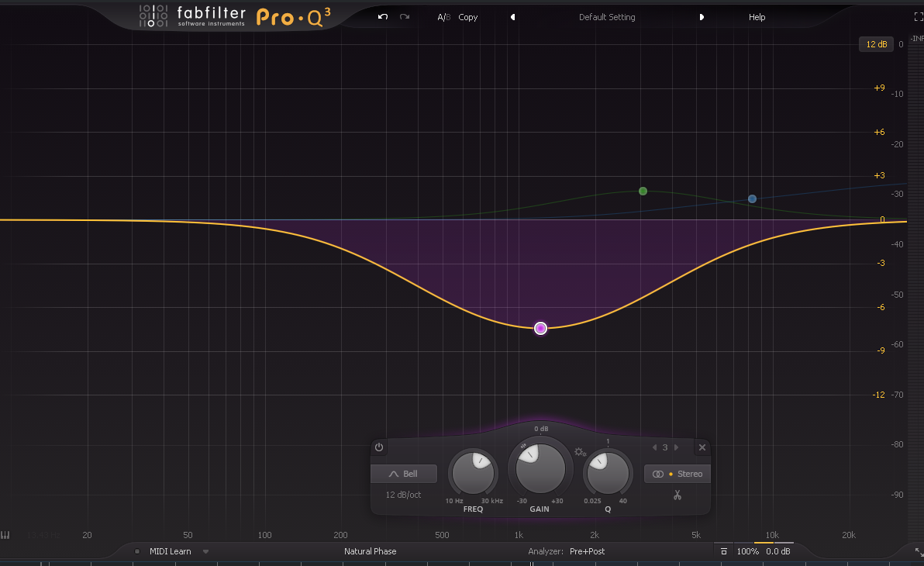This screenshot has height=566, width=924.
Task: Open output options panel icon
Action: point(724,551)
